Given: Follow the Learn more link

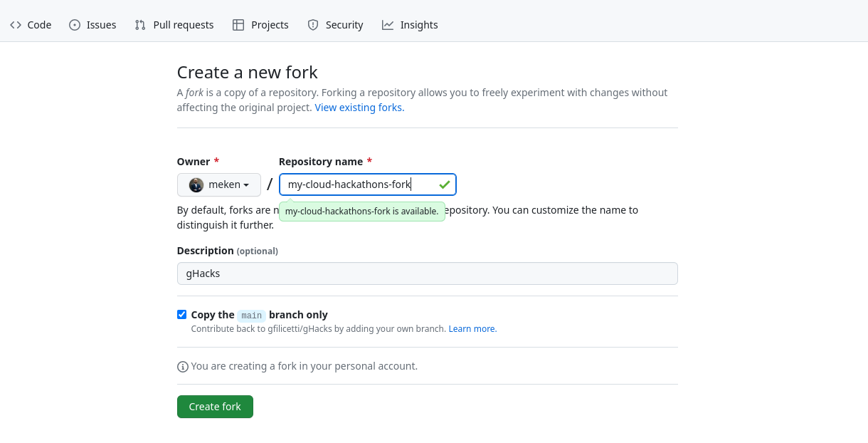Looking at the screenshot, I should coord(472,328).
